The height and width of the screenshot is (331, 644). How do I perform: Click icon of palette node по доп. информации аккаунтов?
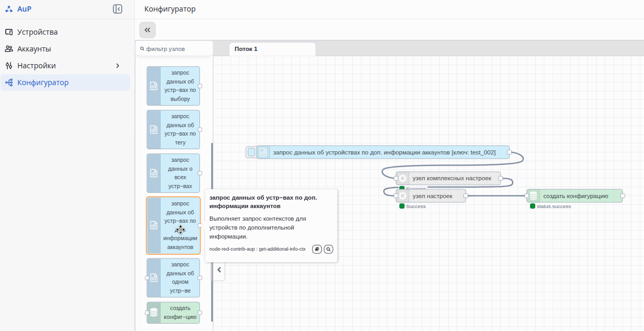pyautogui.click(x=154, y=225)
